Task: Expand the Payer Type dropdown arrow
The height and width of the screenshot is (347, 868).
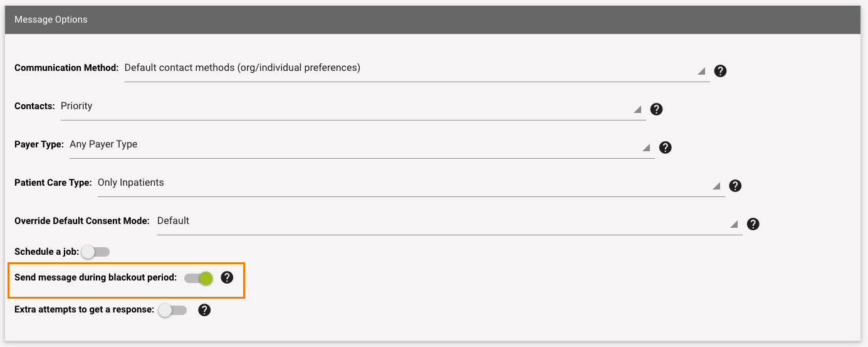Action: (646, 148)
